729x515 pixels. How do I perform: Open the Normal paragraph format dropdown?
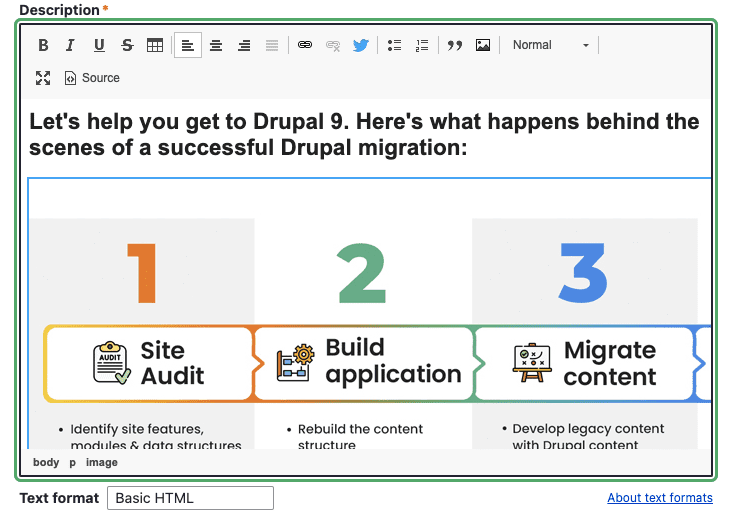[x=550, y=45]
